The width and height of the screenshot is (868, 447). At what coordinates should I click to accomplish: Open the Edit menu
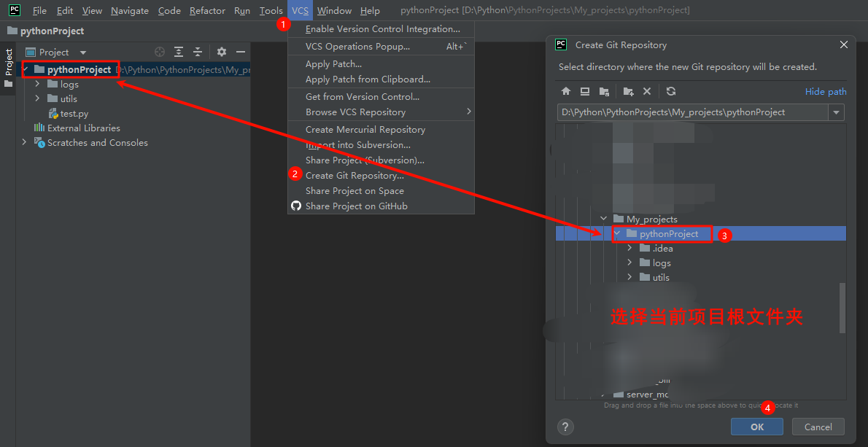pos(65,10)
